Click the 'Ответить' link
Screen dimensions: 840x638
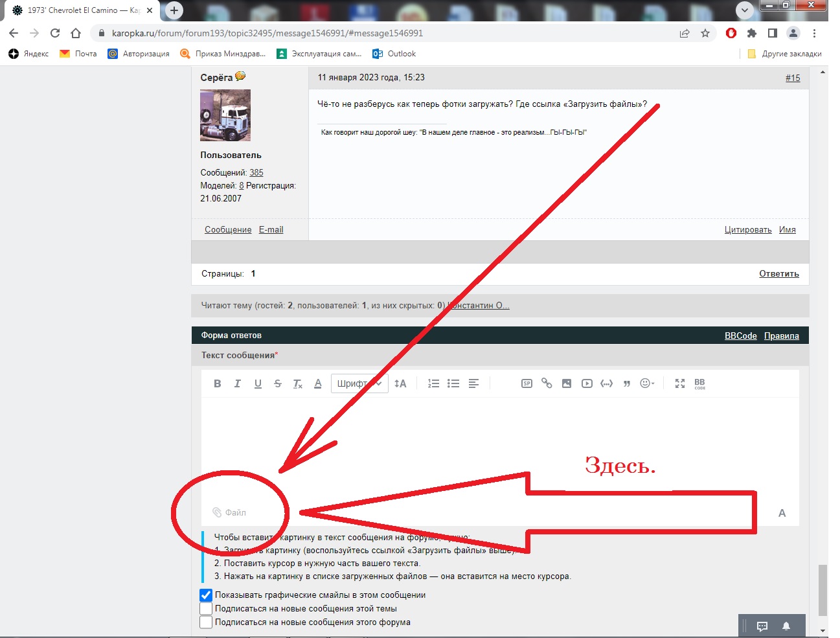click(778, 274)
